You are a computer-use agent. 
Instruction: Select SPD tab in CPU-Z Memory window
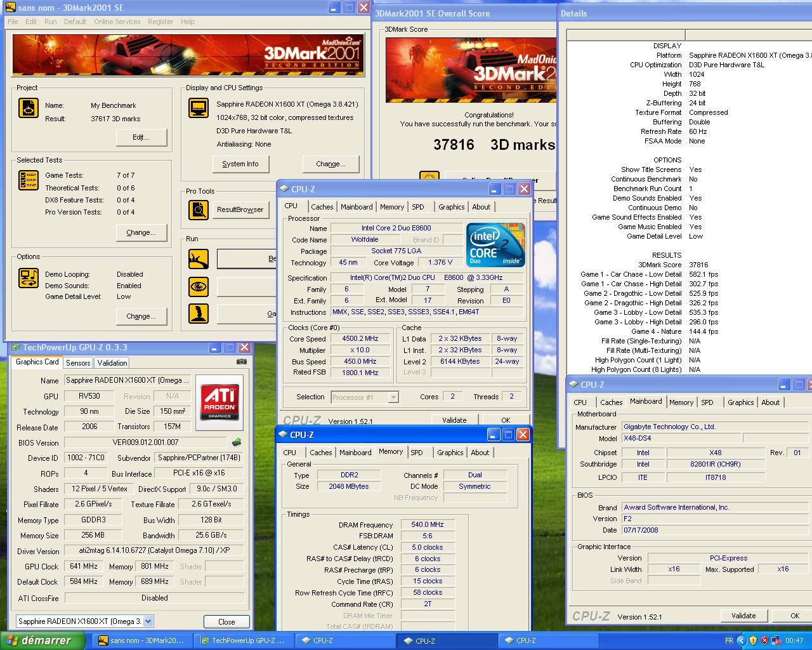pyautogui.click(x=417, y=453)
